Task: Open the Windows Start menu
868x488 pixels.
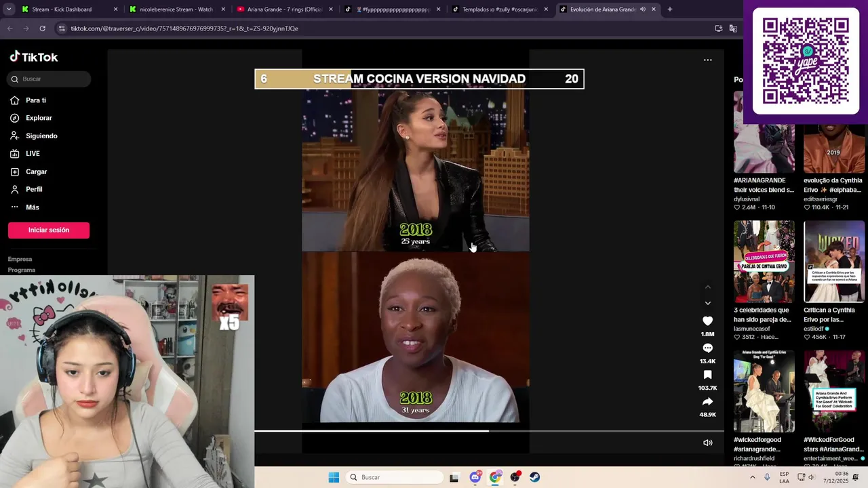Action: 334,477
